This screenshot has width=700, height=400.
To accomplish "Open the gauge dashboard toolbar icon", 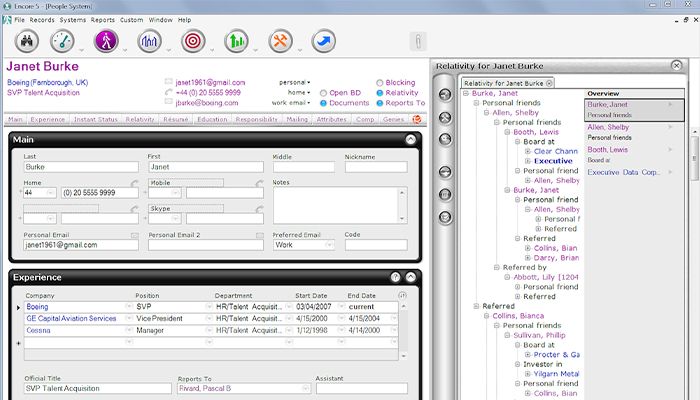I will coord(63,41).
